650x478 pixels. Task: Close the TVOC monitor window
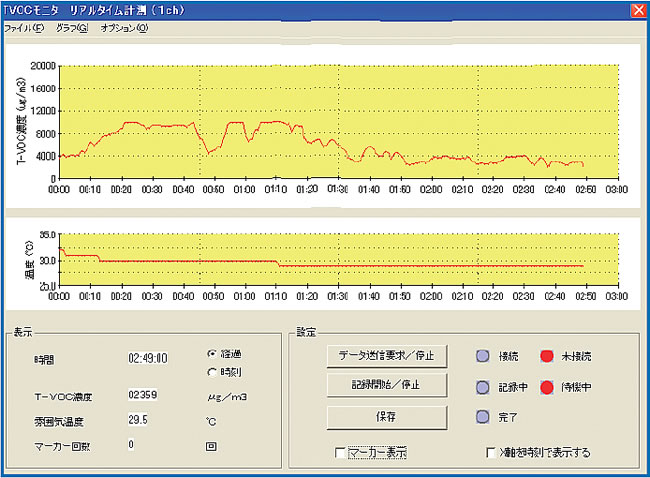point(637,9)
